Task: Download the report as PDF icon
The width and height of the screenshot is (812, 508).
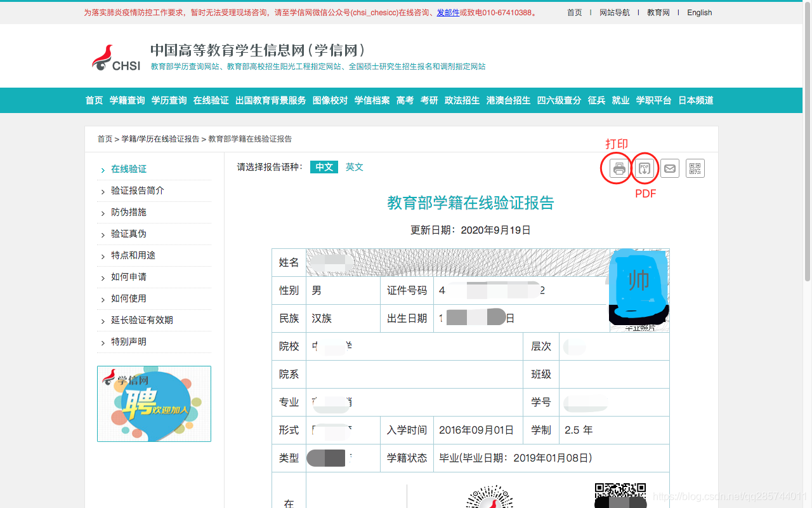Action: point(645,168)
